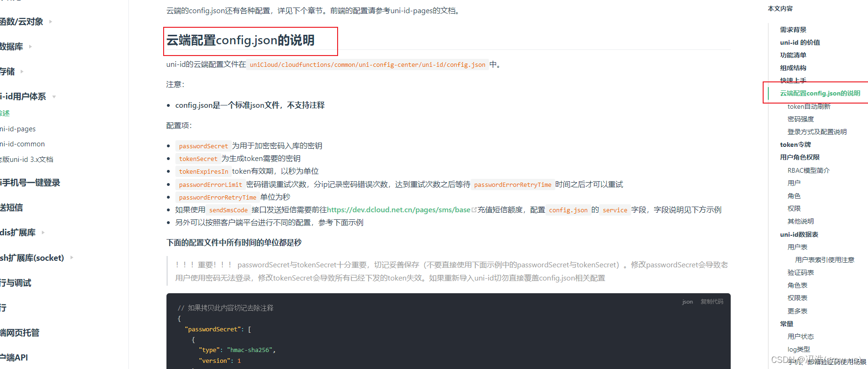Jump to log类型 in table of contents

[x=799, y=349]
